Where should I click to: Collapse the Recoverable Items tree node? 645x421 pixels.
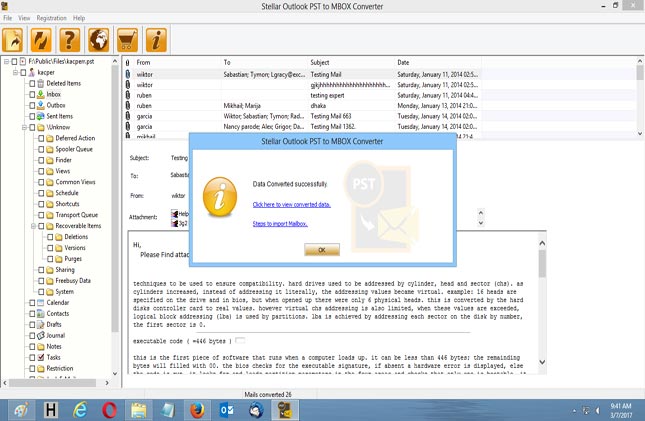point(33,226)
